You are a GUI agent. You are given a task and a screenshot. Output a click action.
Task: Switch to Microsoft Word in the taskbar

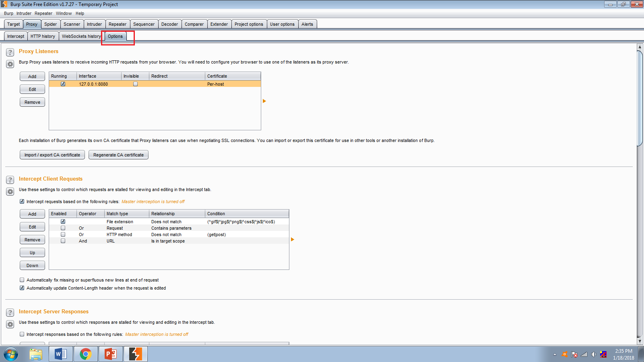click(61, 354)
